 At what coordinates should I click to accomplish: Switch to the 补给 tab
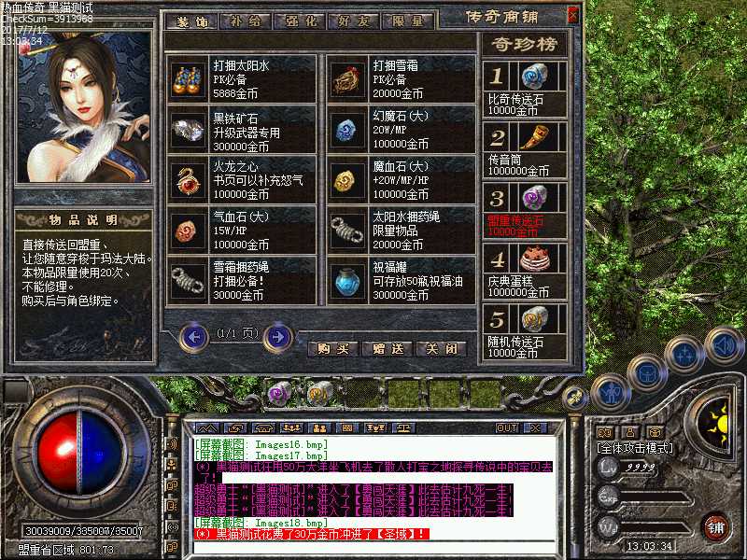[246, 21]
